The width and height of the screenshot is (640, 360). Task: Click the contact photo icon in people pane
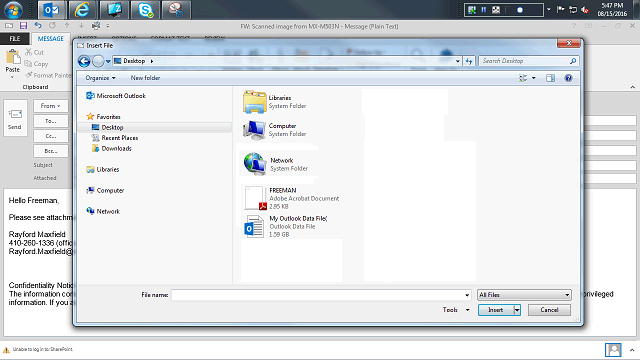tap(613, 350)
